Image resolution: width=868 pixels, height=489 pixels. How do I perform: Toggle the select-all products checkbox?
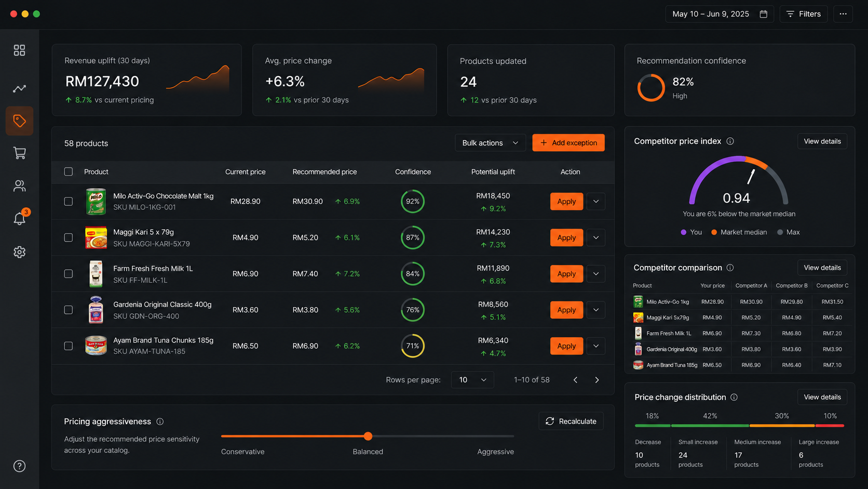coord(69,171)
